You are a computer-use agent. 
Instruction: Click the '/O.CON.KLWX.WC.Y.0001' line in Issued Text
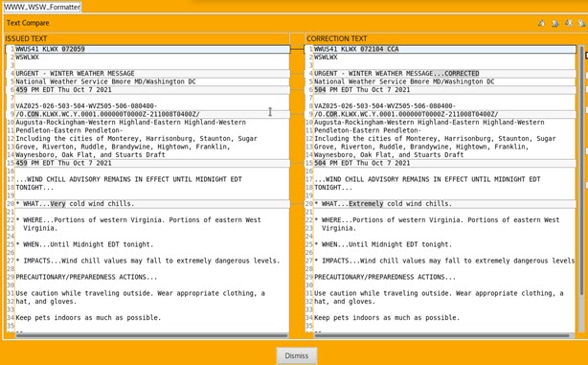coord(107,114)
